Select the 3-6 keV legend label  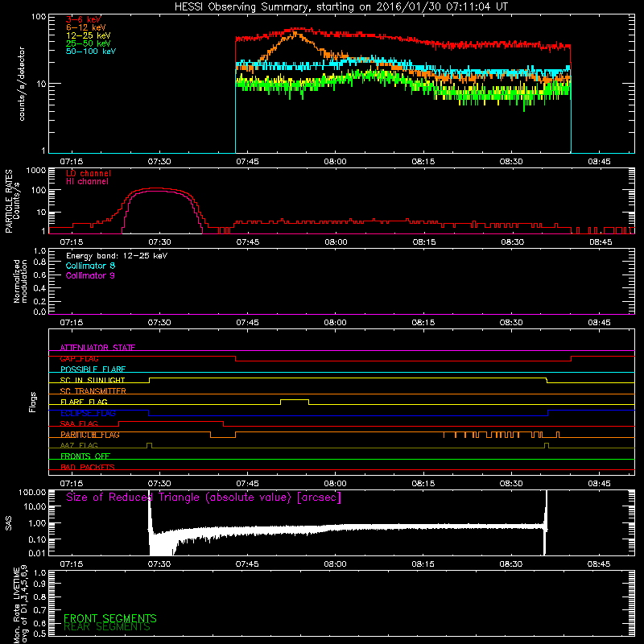click(x=84, y=19)
